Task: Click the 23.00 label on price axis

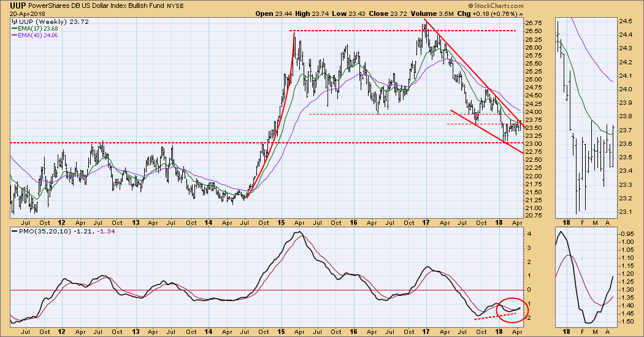Action: (533, 144)
